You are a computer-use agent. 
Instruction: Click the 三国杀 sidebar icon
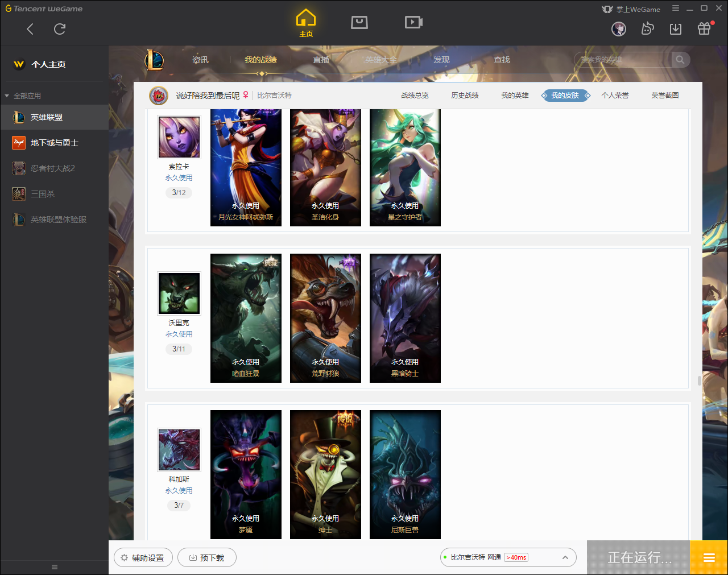click(19, 194)
